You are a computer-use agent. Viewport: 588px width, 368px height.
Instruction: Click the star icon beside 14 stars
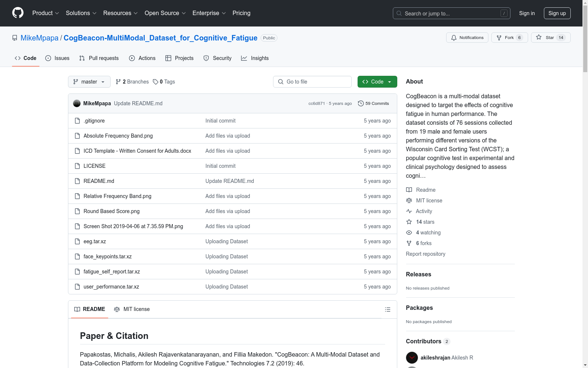[x=409, y=222]
